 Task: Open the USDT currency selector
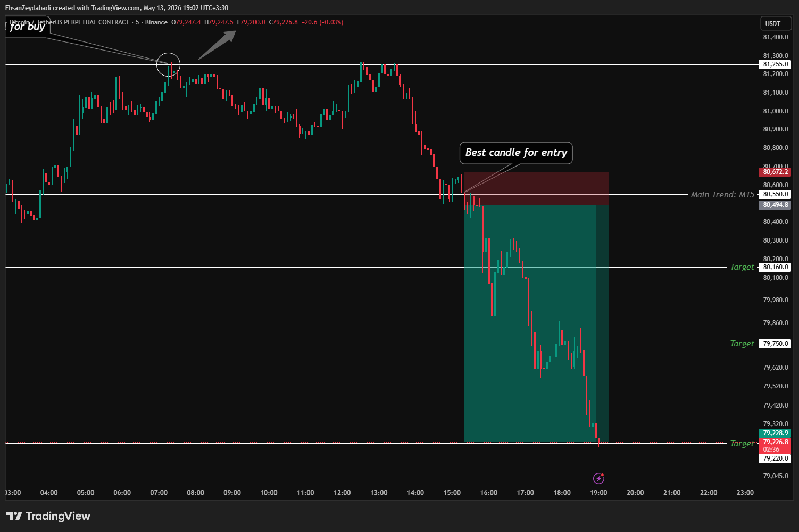point(775,23)
